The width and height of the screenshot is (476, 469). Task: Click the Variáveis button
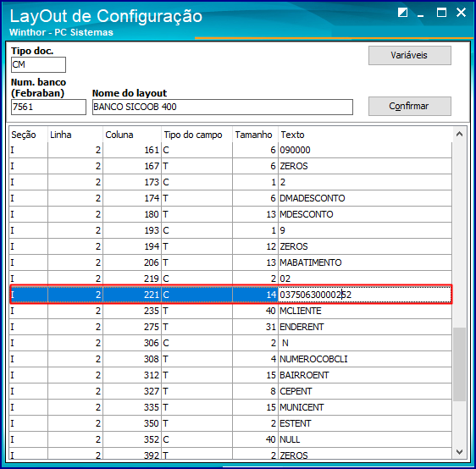(410, 55)
